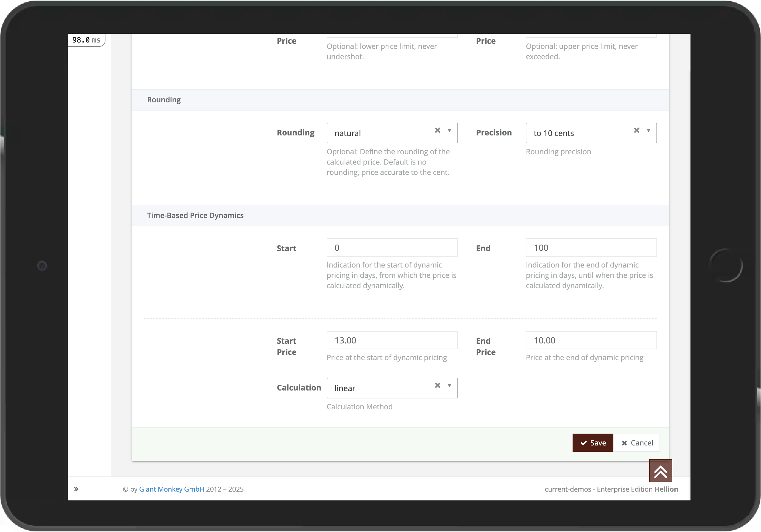Click the End days field containing 100

[x=591, y=248]
